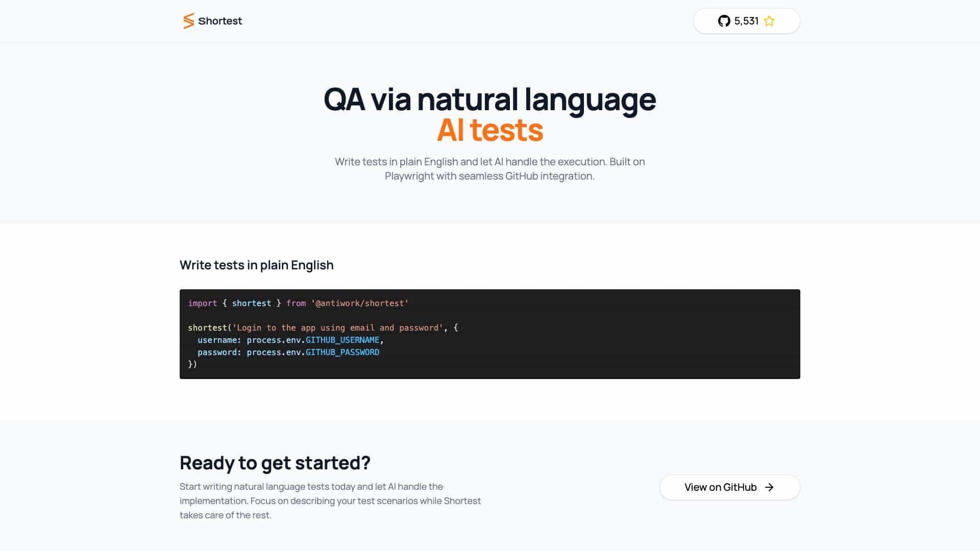980x551 pixels.
Task: Click the 'Built on Playwright' subtitle paragraph
Action: pyautogui.click(x=489, y=169)
